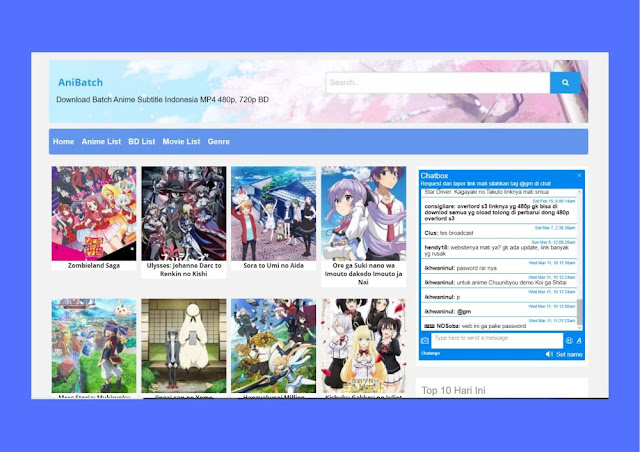Open the Jingai-san no Yome poster thumbnail
The image size is (640, 452).
(x=184, y=346)
